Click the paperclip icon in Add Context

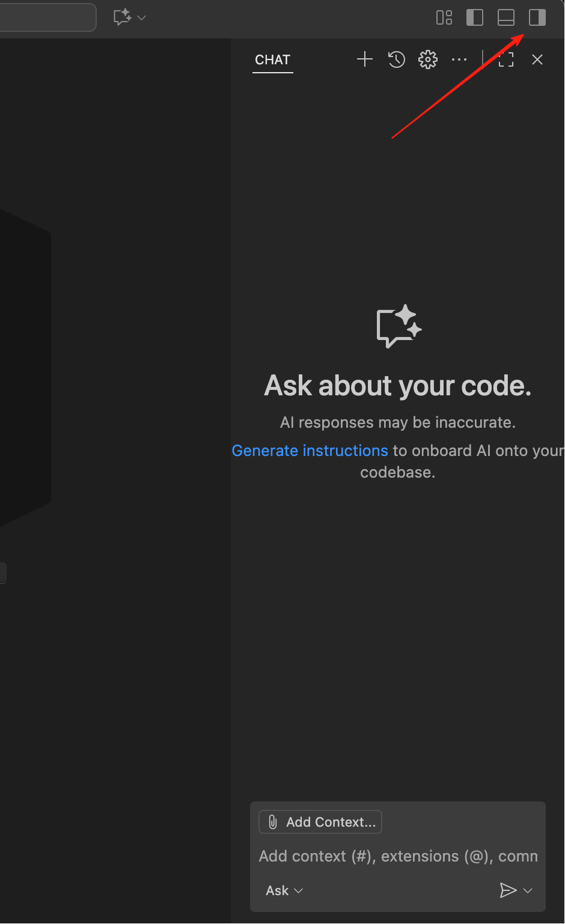coord(273,822)
